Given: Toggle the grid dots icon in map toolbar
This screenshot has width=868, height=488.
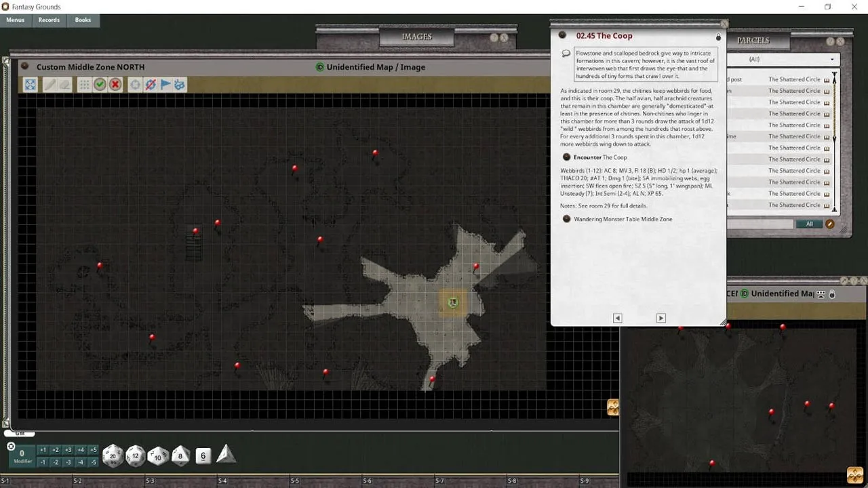Looking at the screenshot, I should point(84,84).
